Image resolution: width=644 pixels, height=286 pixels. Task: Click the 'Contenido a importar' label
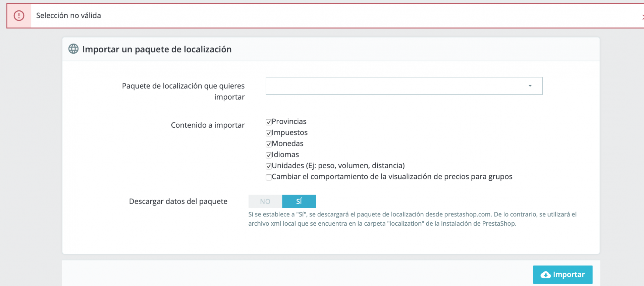(208, 125)
